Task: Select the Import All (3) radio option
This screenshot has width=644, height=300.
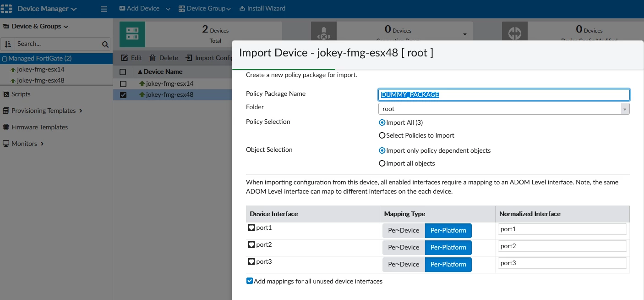Action: (x=382, y=122)
